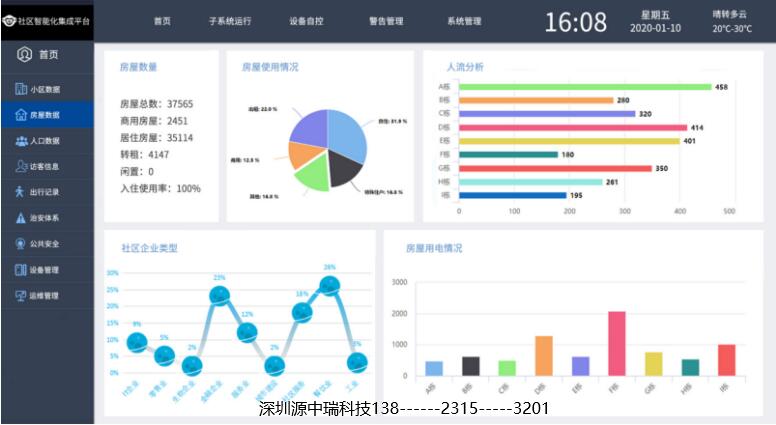Open the 子系统运行 top menu

tap(230, 21)
